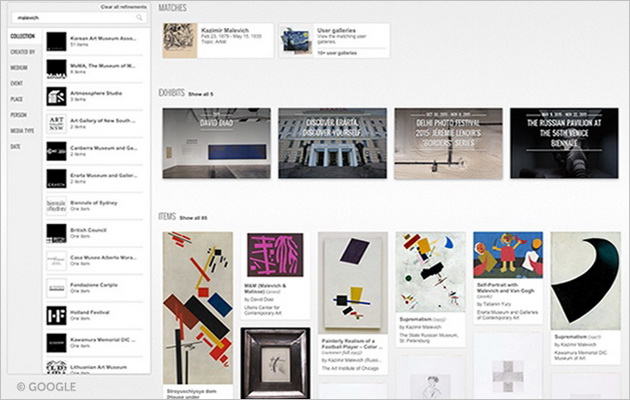
Task: Click the 10+ user galleries text
Action: click(x=337, y=53)
